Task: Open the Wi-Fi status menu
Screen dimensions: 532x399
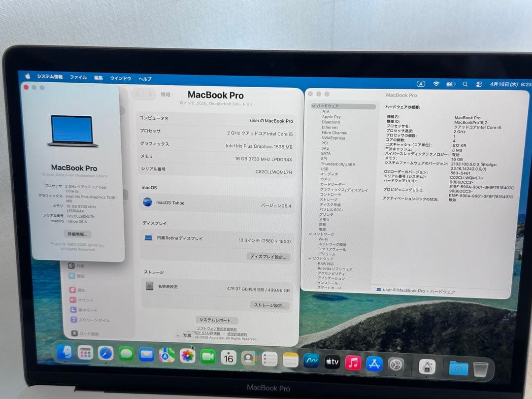Action: 436,84
